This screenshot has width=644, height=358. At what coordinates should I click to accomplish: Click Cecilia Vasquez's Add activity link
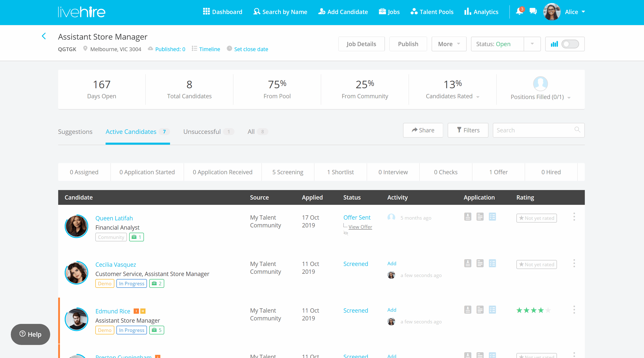392,263
